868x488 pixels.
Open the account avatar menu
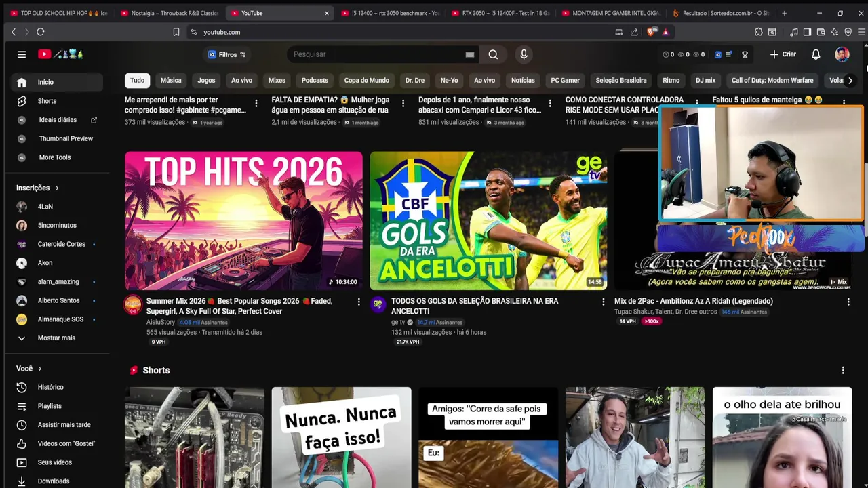(842, 54)
